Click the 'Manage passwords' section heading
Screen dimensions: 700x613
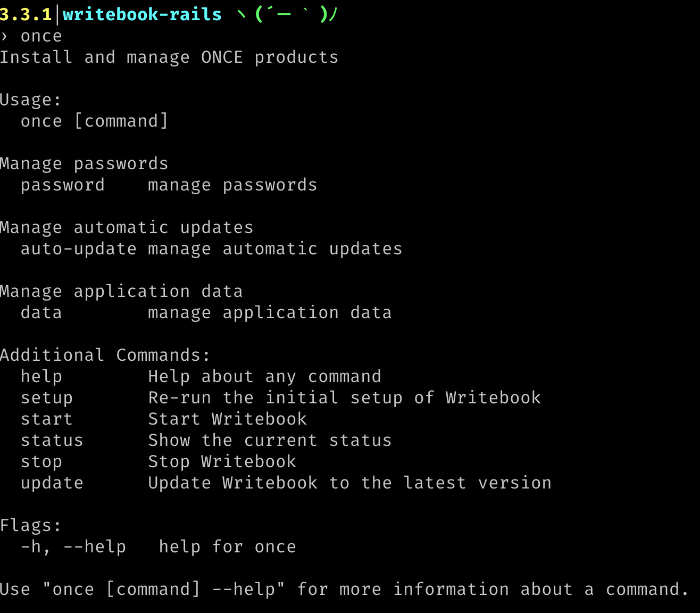[84, 164]
